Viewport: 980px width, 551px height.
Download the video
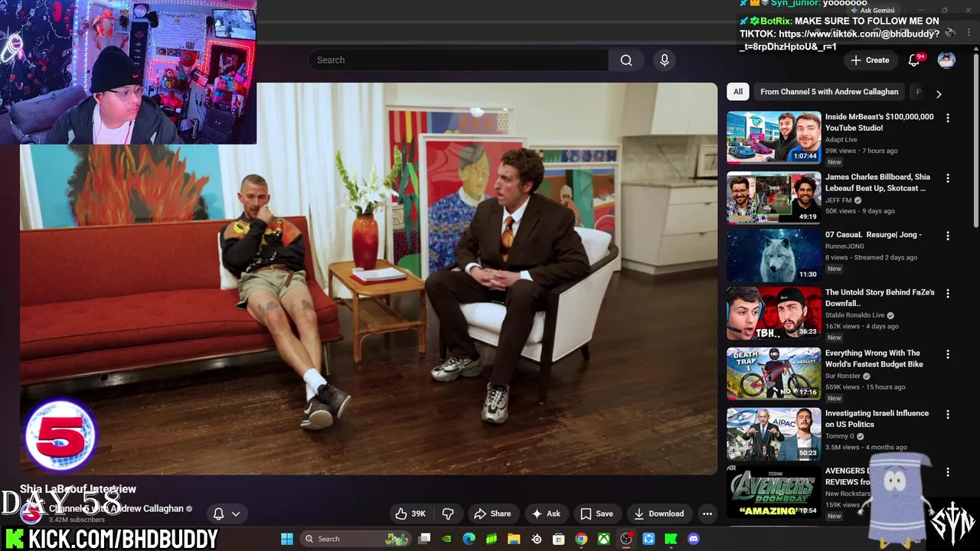point(659,514)
